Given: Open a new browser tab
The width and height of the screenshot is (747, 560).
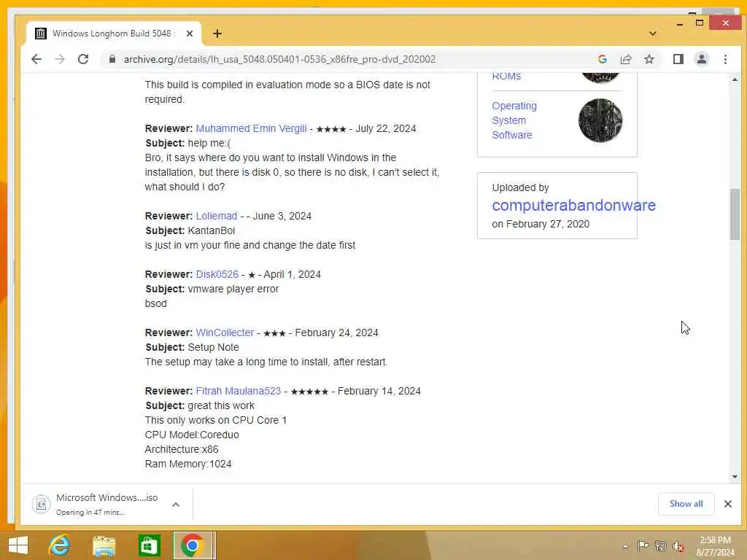Looking at the screenshot, I should 217,34.
